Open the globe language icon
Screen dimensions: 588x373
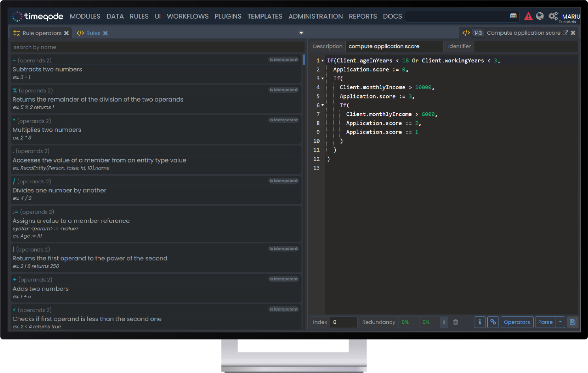point(540,16)
